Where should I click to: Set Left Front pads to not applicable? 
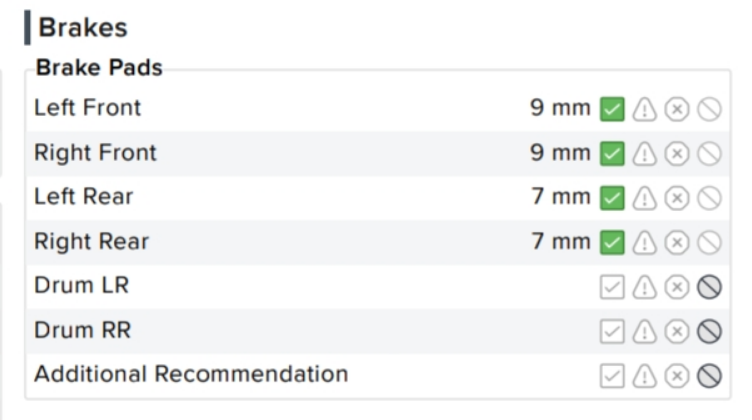coord(709,109)
